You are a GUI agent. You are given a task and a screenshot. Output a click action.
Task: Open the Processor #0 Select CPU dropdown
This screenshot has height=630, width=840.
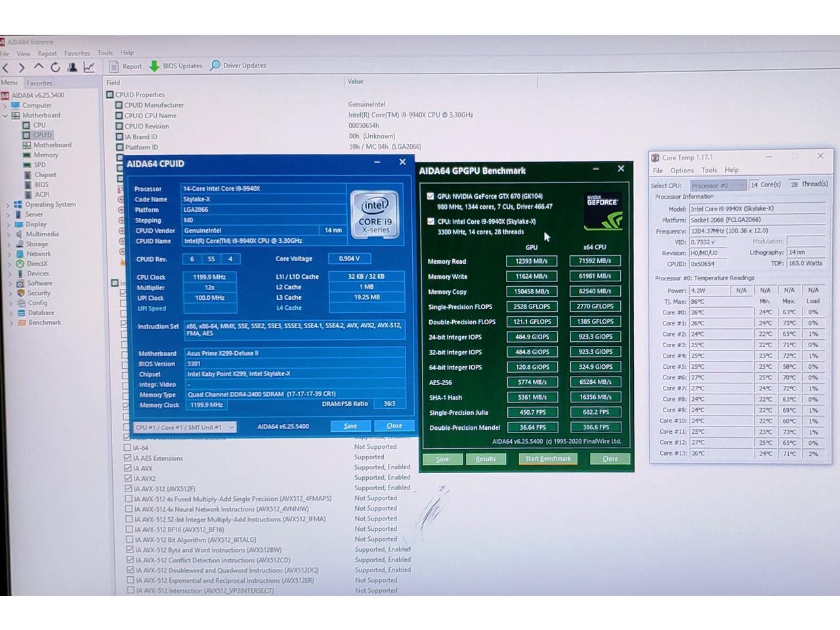click(x=718, y=186)
